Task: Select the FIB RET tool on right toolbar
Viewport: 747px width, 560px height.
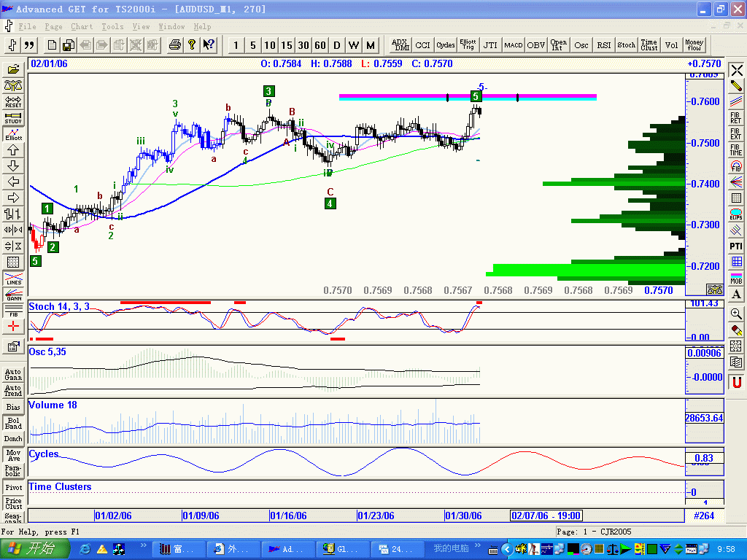Action: (x=736, y=117)
